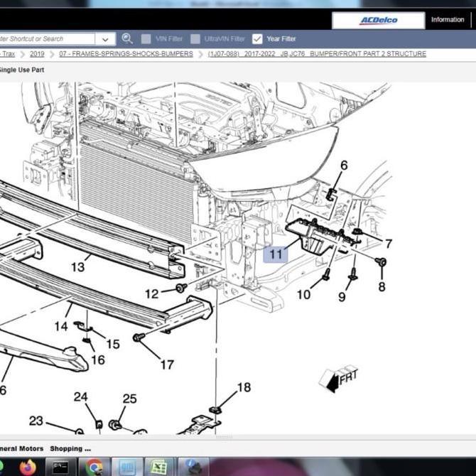Select callout number 10 on diagram
476x476 pixels.
pos(303,294)
